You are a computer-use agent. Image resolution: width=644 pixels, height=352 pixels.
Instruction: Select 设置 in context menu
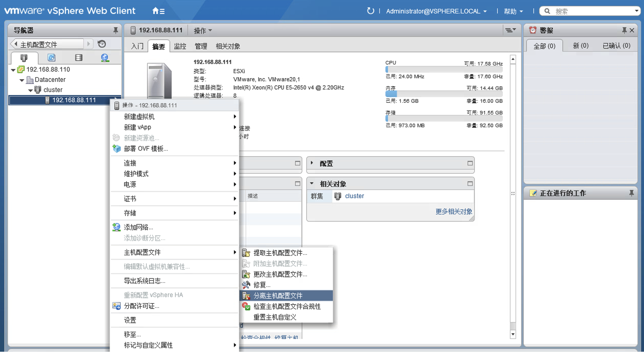coord(174,320)
